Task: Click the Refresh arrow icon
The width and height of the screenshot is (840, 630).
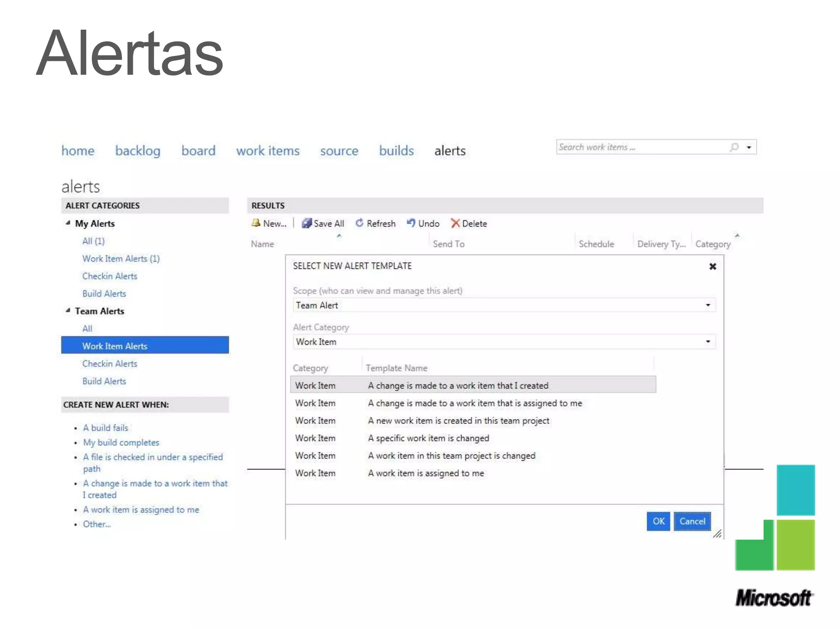Action: 359,223
